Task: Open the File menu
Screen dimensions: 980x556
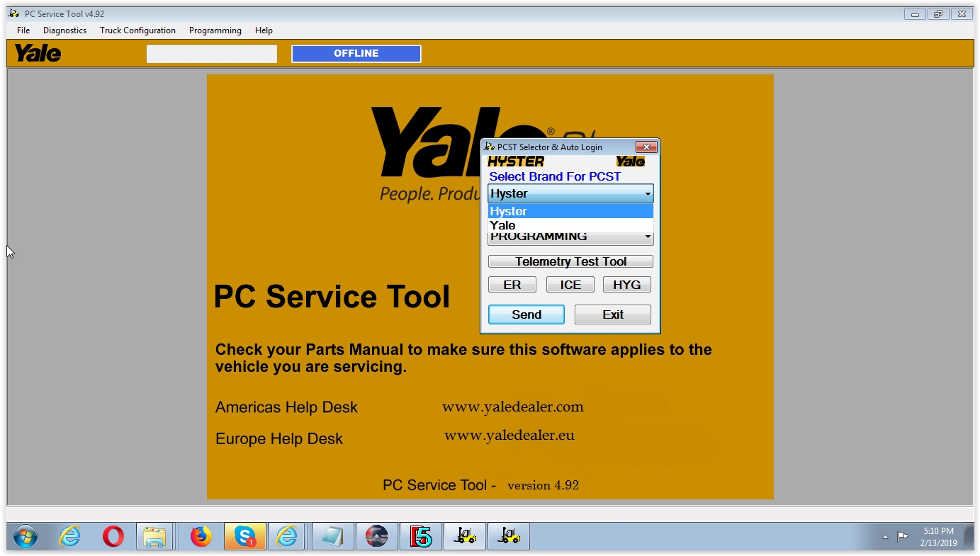Action: (x=23, y=30)
